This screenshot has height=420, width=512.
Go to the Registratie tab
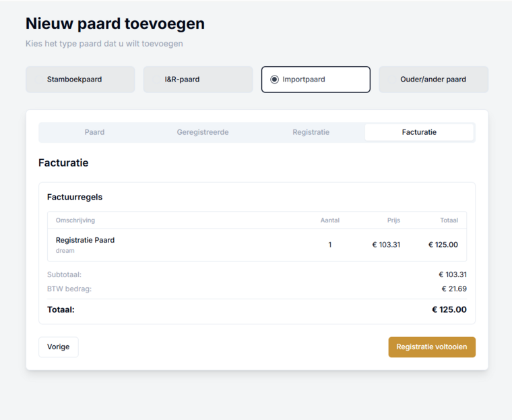pos(311,132)
